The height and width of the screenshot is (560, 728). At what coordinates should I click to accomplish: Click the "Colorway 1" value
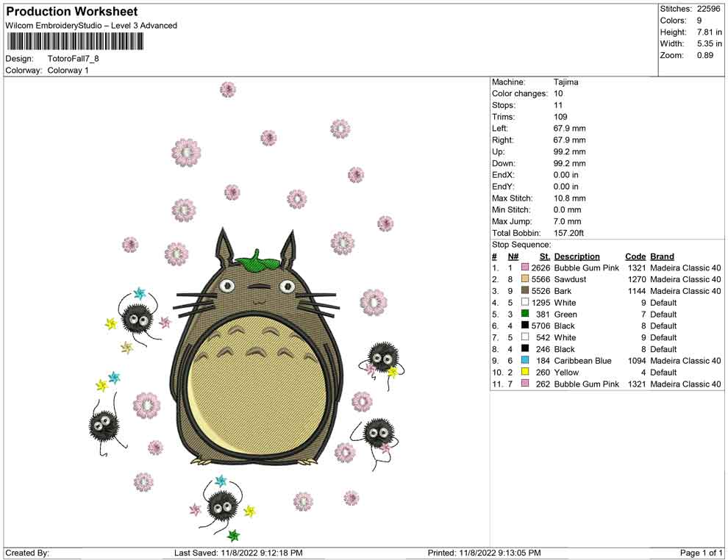68,71
